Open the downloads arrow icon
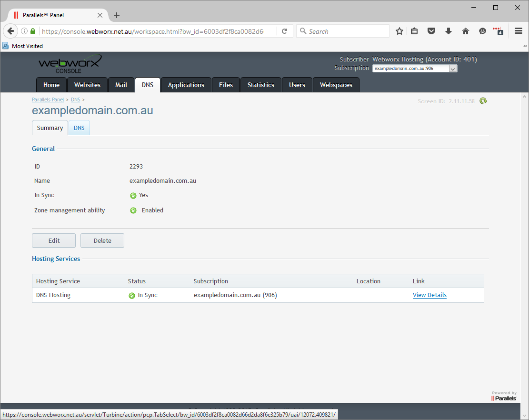 pos(449,31)
